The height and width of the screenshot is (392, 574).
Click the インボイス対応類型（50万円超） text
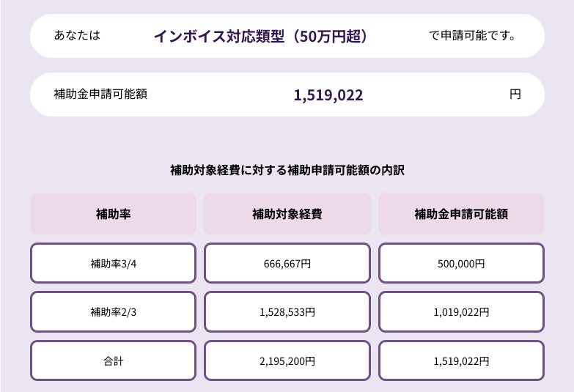260,36
